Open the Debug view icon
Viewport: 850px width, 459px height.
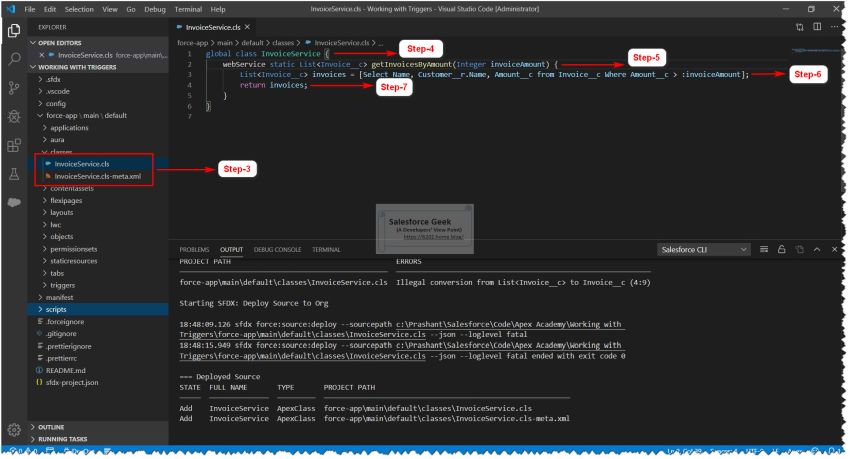click(14, 117)
